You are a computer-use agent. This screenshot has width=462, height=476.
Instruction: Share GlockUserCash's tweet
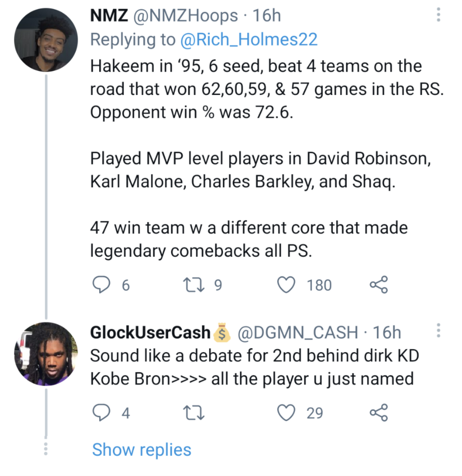(379, 413)
